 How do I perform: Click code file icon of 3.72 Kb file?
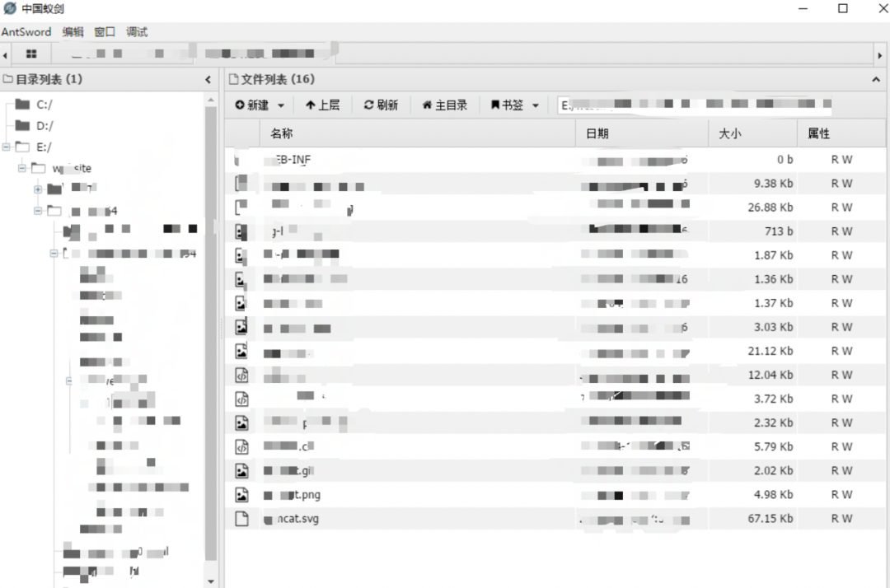pyautogui.click(x=241, y=399)
